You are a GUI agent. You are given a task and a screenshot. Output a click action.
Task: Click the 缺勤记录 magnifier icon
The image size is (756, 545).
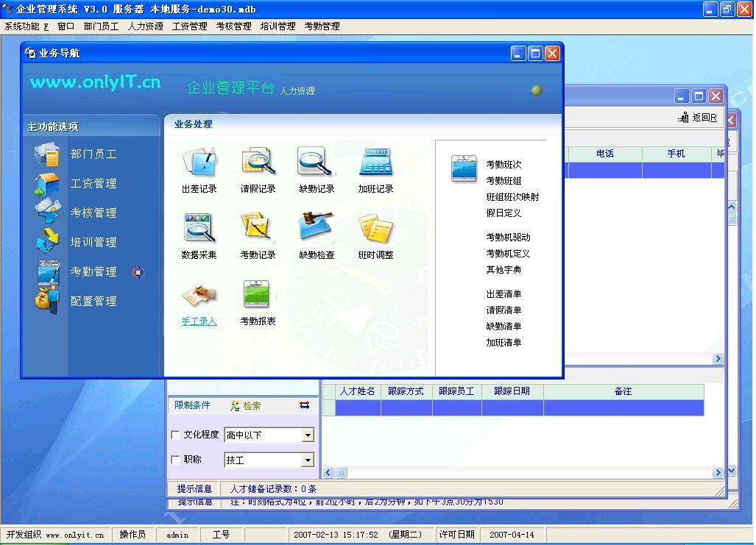pyautogui.click(x=317, y=163)
